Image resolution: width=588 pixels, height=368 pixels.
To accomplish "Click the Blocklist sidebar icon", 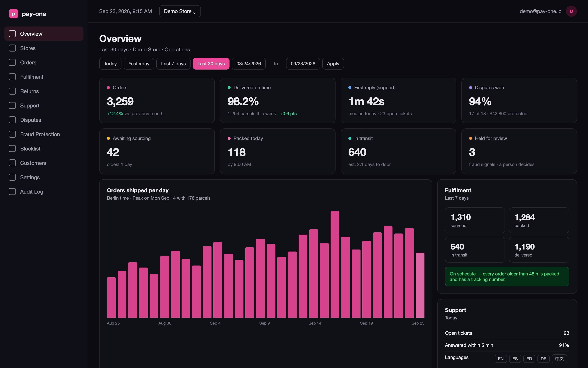I will pyautogui.click(x=12, y=149).
